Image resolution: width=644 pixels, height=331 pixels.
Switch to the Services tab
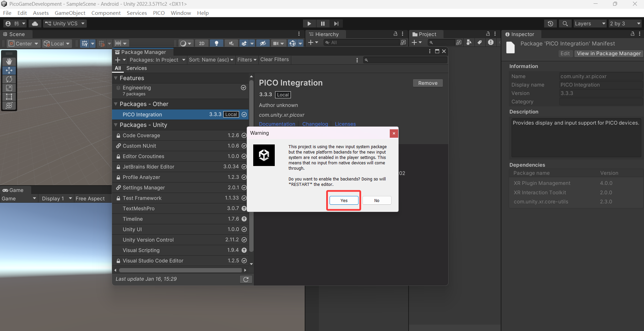pyautogui.click(x=137, y=68)
